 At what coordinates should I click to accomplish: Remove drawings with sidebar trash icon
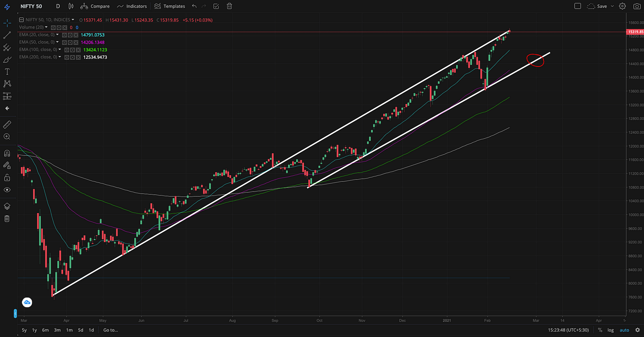click(7, 219)
